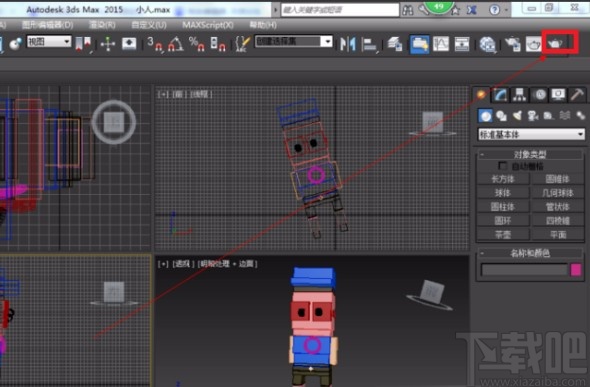The width and height of the screenshot is (590, 387).
Task: Toggle the highlighted Ribbon button
Action: [420, 44]
